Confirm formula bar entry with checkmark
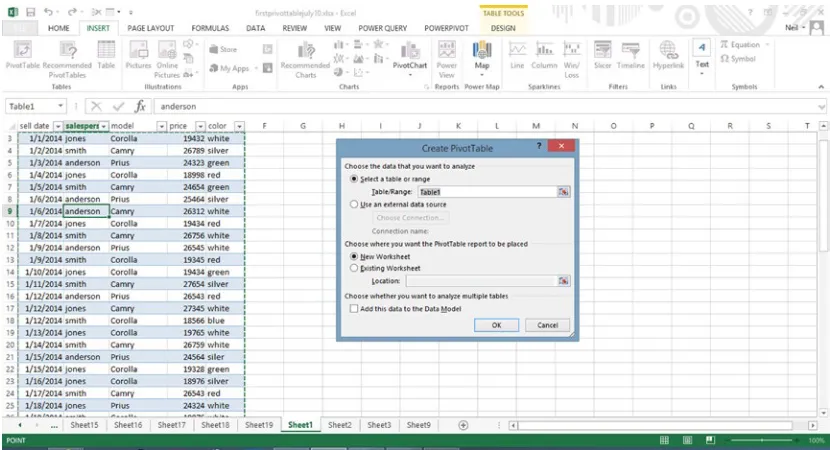Image resolution: width=830 pixels, height=450 pixels. coord(118,106)
